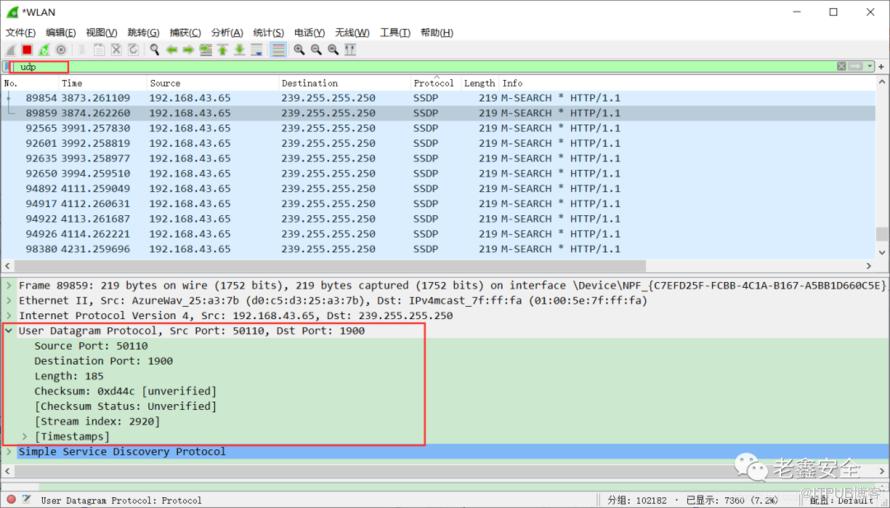Zoom in on packet text
The height and width of the screenshot is (508, 890).
pos(299,49)
